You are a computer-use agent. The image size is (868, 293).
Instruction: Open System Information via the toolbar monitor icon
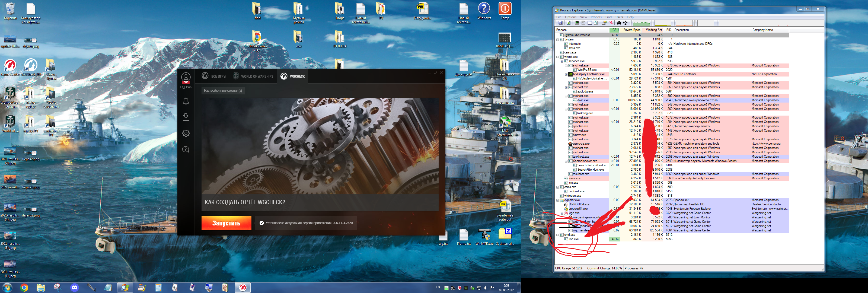pos(577,23)
